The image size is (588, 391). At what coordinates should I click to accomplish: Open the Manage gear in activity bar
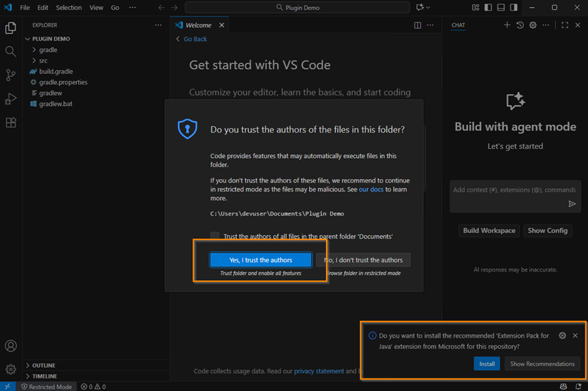[x=11, y=369]
